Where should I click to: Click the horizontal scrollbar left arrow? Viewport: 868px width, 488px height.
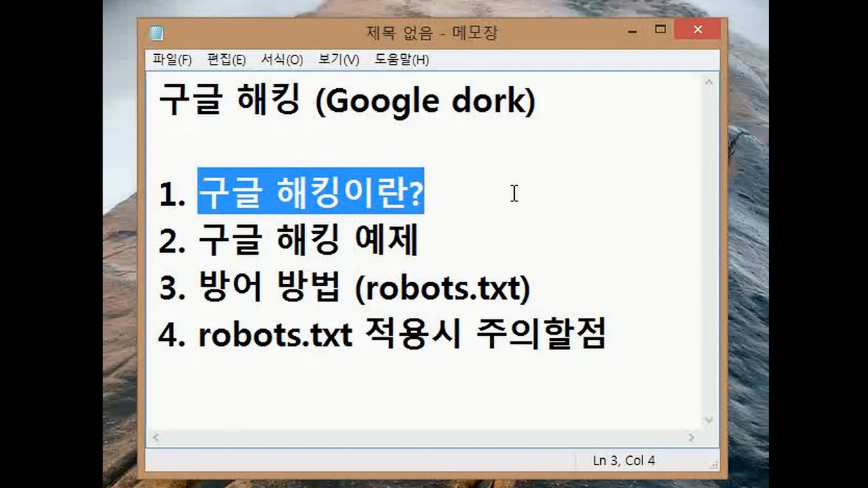[x=156, y=437]
